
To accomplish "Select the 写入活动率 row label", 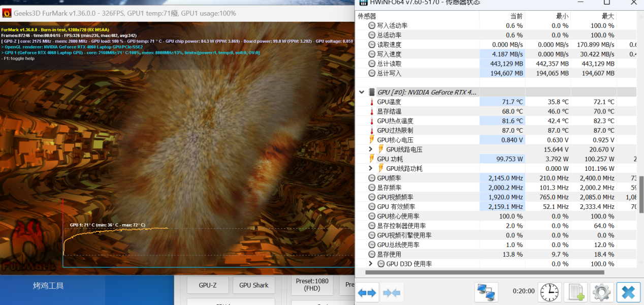I will click(392, 25).
